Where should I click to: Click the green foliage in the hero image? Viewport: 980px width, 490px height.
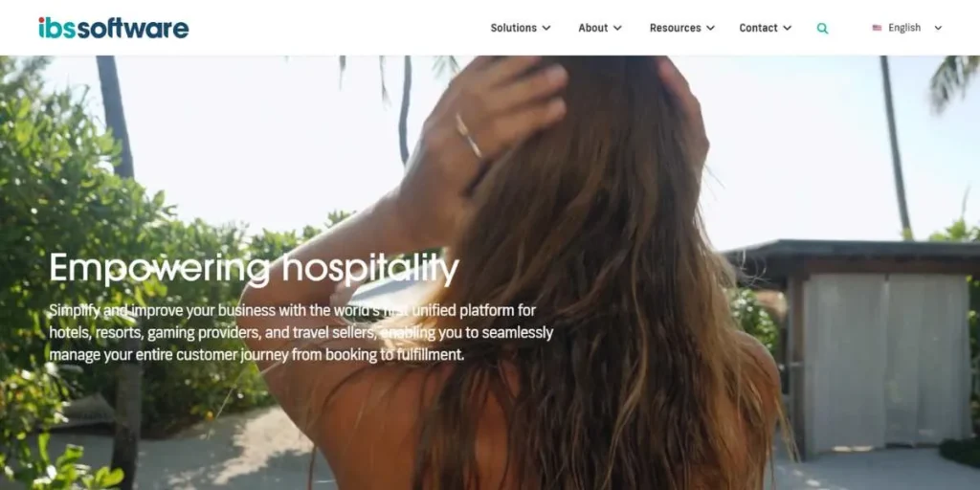coord(69,188)
